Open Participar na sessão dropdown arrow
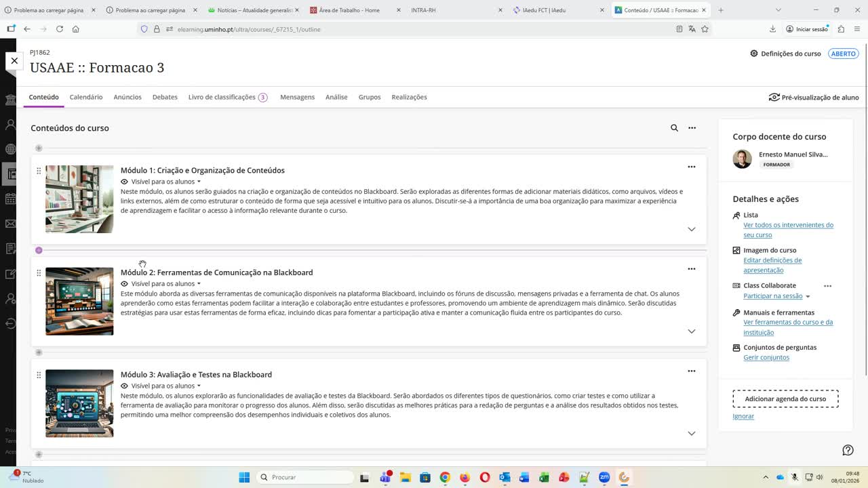 coord(807,296)
